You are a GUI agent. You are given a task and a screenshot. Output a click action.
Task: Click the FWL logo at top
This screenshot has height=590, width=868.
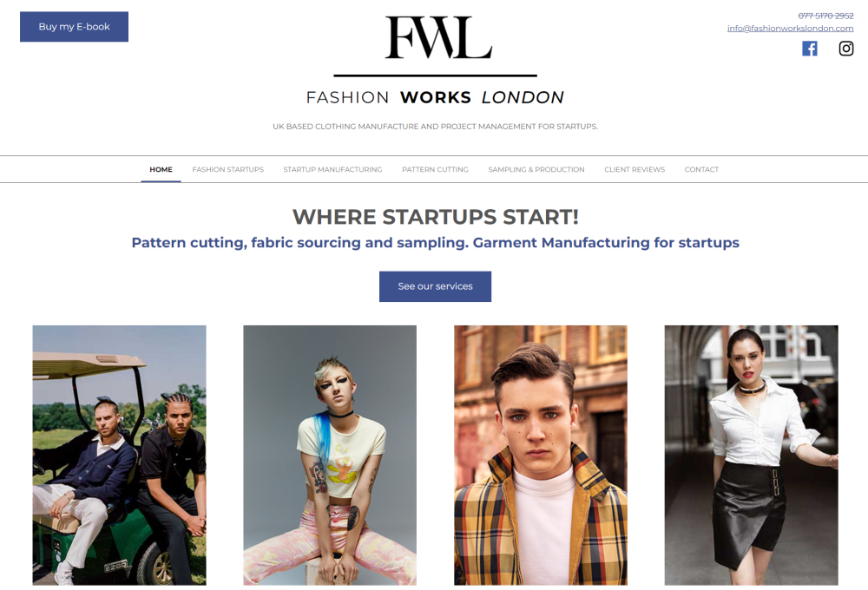pos(437,37)
